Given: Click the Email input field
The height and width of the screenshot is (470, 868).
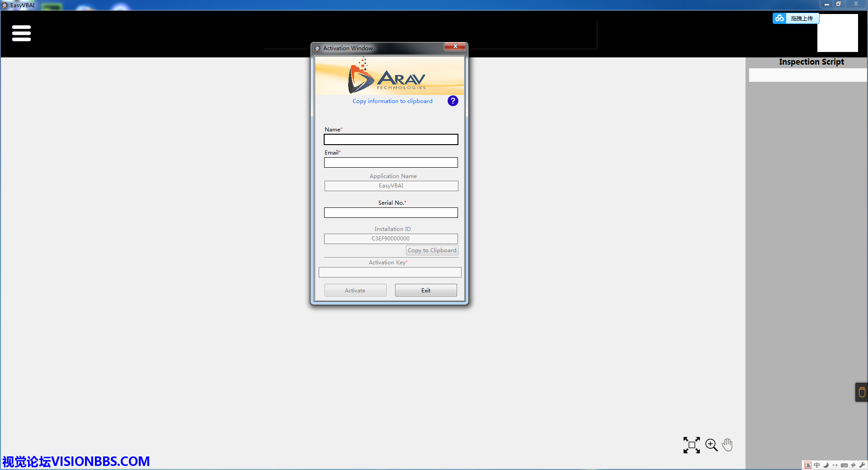Looking at the screenshot, I should tap(391, 162).
